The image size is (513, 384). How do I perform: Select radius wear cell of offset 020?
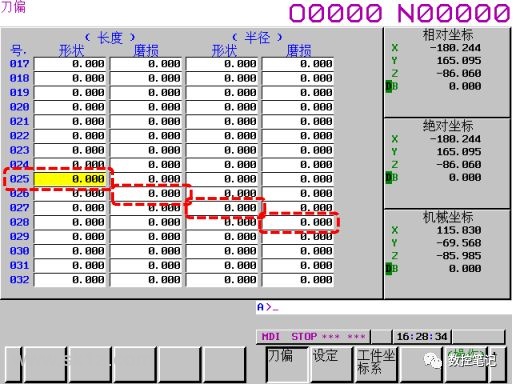click(x=298, y=107)
